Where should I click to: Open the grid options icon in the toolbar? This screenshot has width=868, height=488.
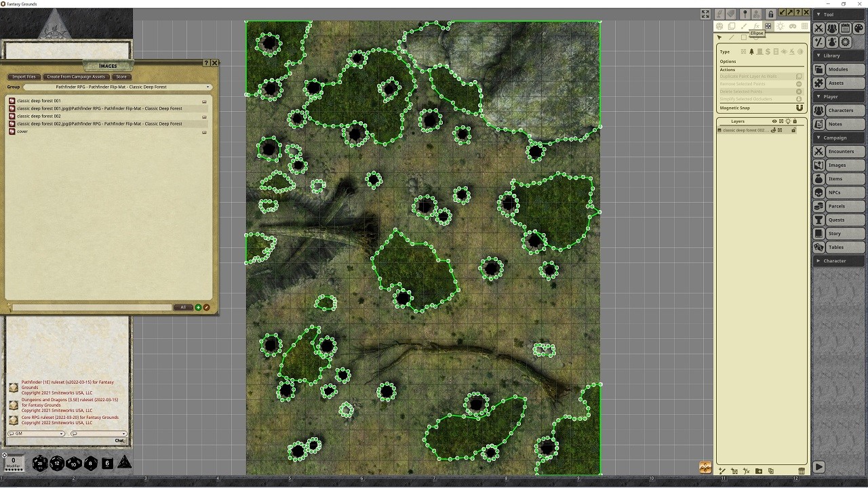coord(804,26)
